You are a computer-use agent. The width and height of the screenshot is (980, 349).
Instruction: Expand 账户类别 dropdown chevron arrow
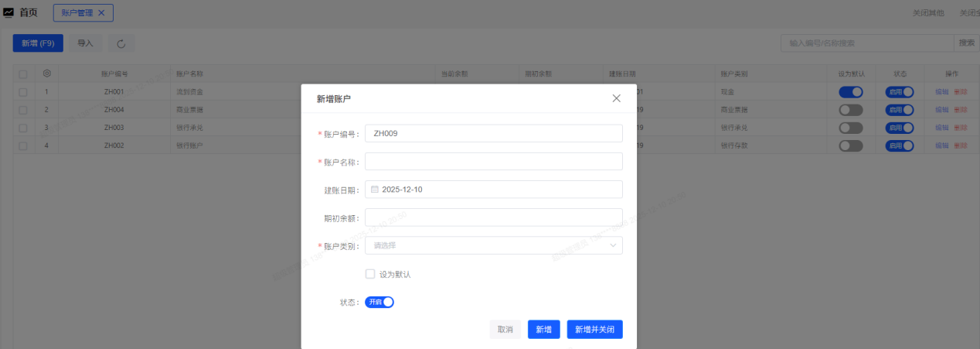point(613,245)
